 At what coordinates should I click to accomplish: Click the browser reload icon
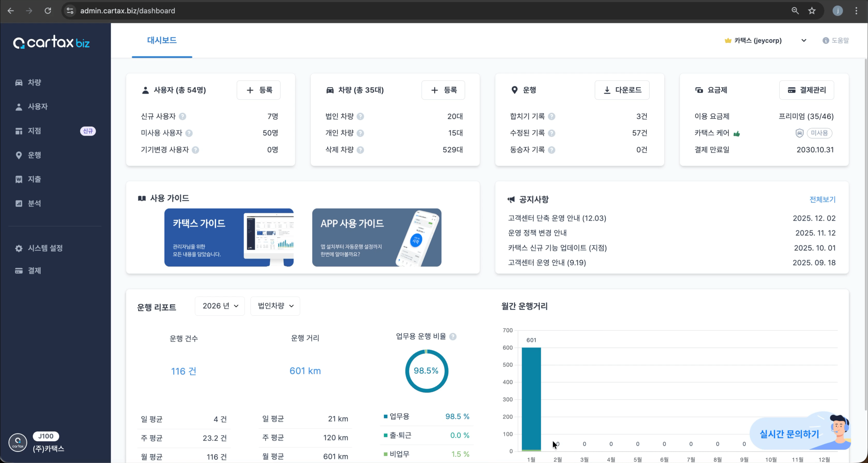48,11
